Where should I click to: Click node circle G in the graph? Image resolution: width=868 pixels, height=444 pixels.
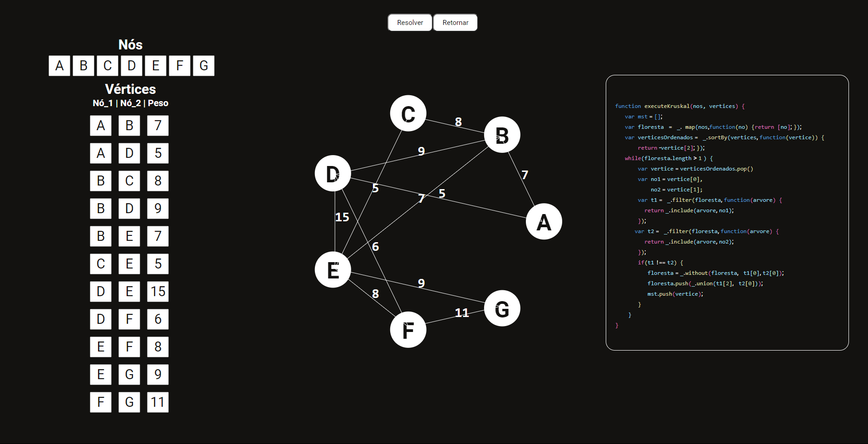(x=501, y=308)
